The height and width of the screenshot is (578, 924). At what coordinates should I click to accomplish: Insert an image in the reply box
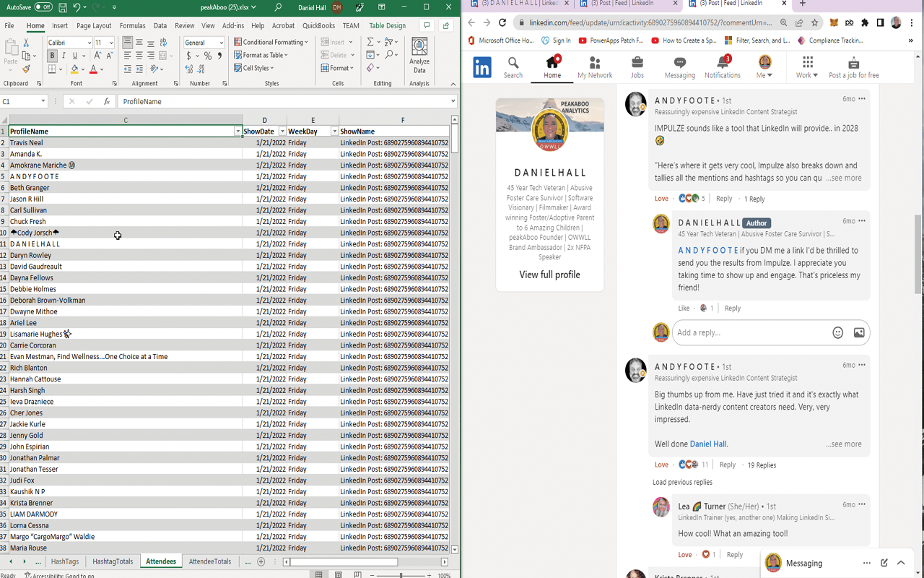859,332
